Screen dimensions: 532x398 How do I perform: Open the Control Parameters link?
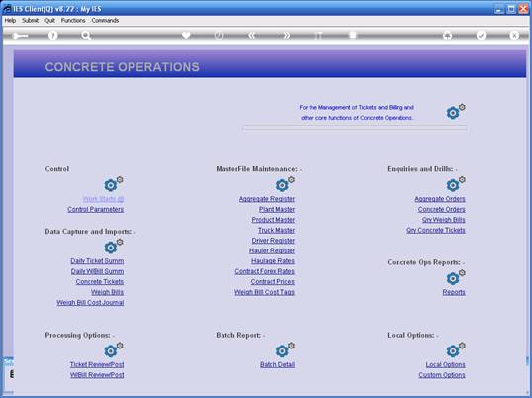[x=95, y=209]
